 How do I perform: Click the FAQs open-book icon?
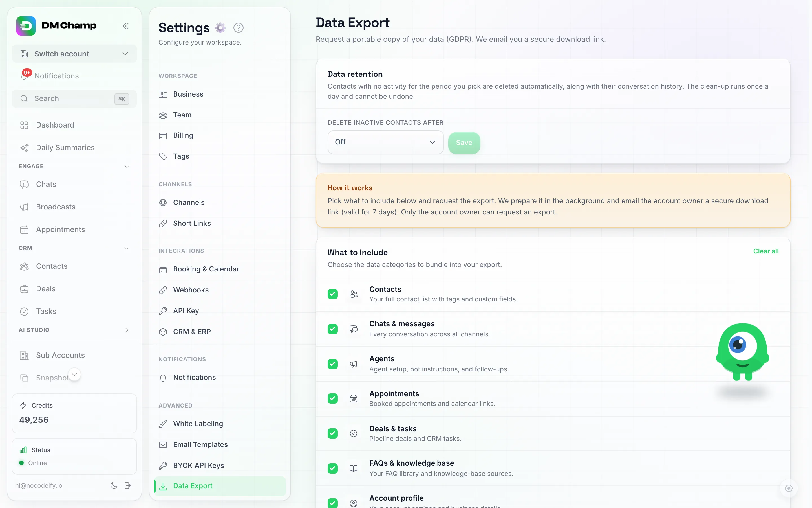pos(353,468)
